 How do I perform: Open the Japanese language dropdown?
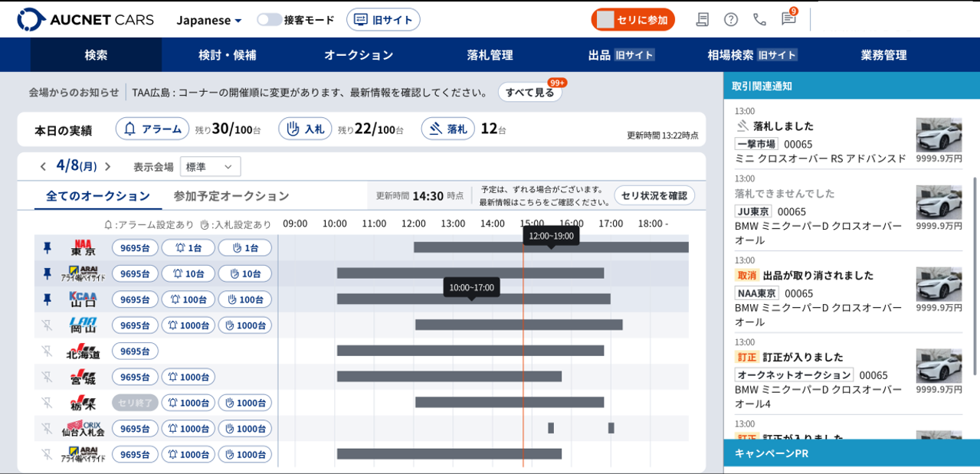click(x=209, y=20)
